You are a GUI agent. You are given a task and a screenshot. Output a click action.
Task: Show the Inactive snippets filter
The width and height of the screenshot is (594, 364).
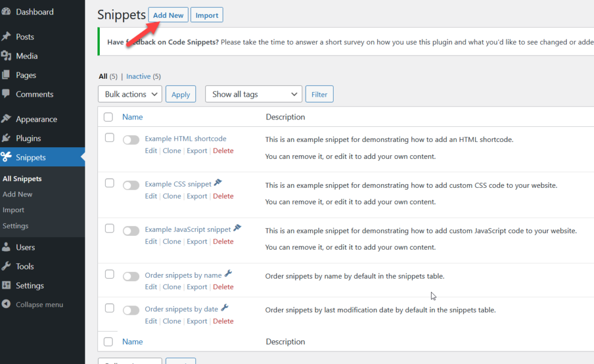coord(138,77)
